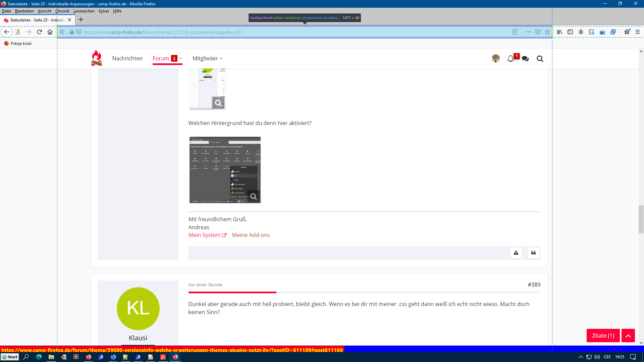The width and height of the screenshot is (644, 362).
Task: Open the Extras menu
Action: click(x=104, y=11)
